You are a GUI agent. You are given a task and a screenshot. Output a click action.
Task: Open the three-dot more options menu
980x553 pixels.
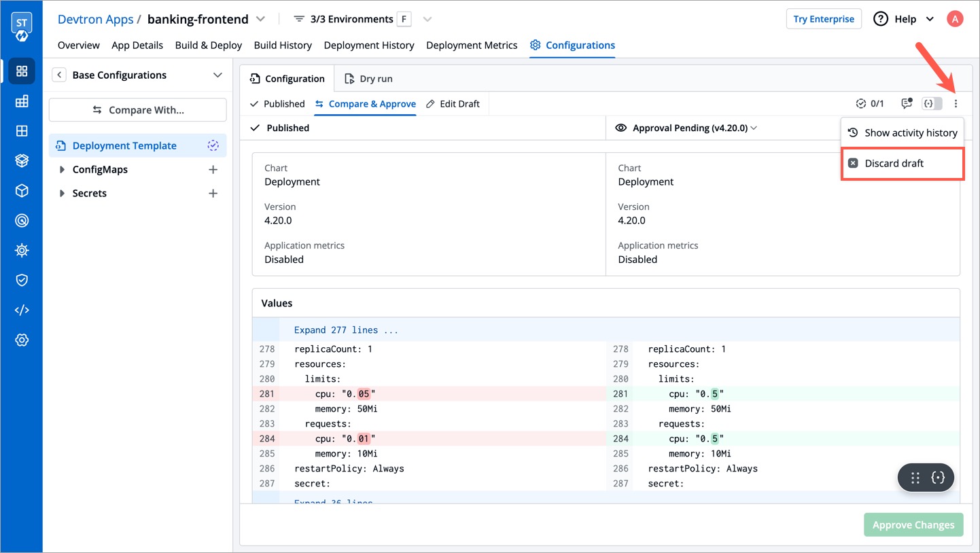pos(956,104)
